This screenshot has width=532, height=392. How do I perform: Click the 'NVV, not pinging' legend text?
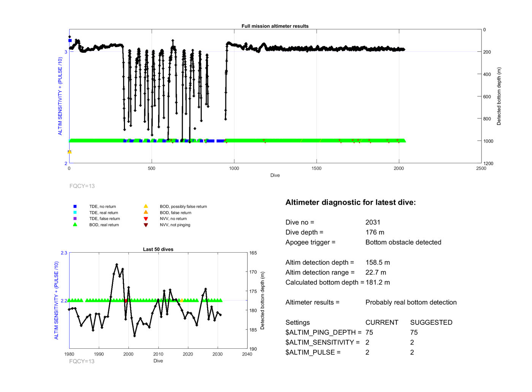pos(175,225)
